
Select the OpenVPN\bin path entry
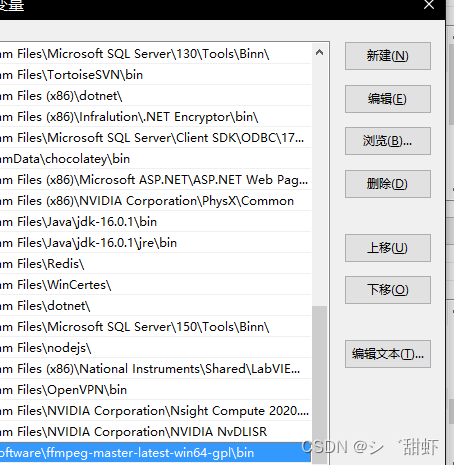pos(155,390)
